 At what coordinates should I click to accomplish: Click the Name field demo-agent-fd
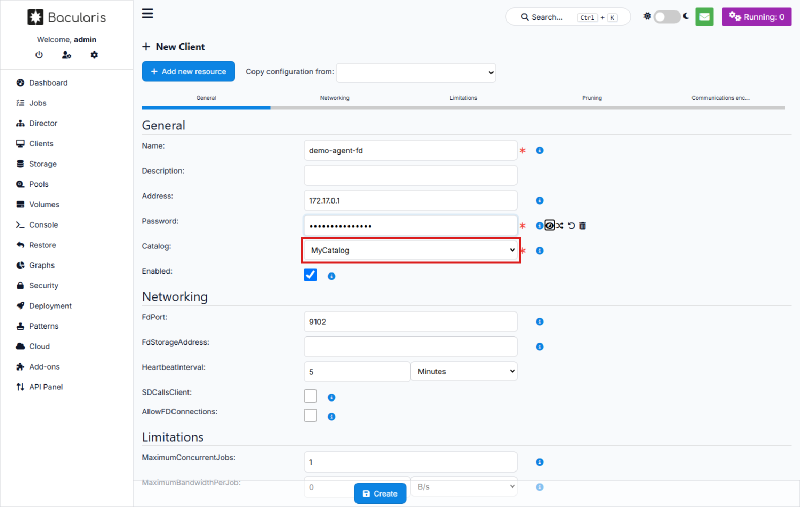click(x=411, y=150)
